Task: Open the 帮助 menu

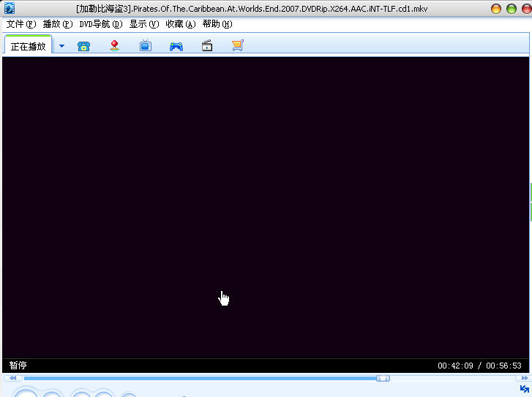Action: pyautogui.click(x=217, y=24)
